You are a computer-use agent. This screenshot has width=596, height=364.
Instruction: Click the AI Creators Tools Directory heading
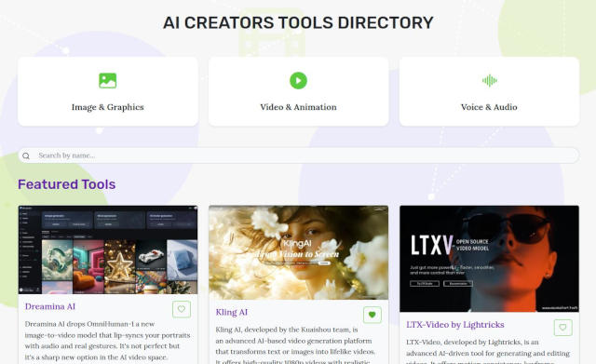[x=298, y=22]
